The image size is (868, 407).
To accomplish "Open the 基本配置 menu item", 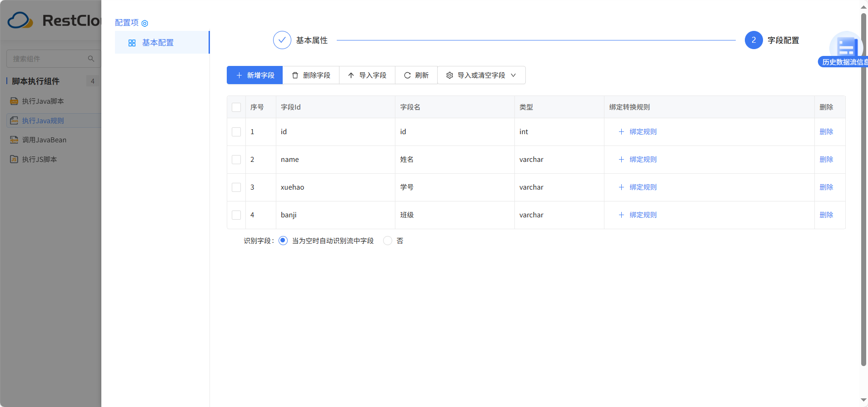I will coord(158,43).
